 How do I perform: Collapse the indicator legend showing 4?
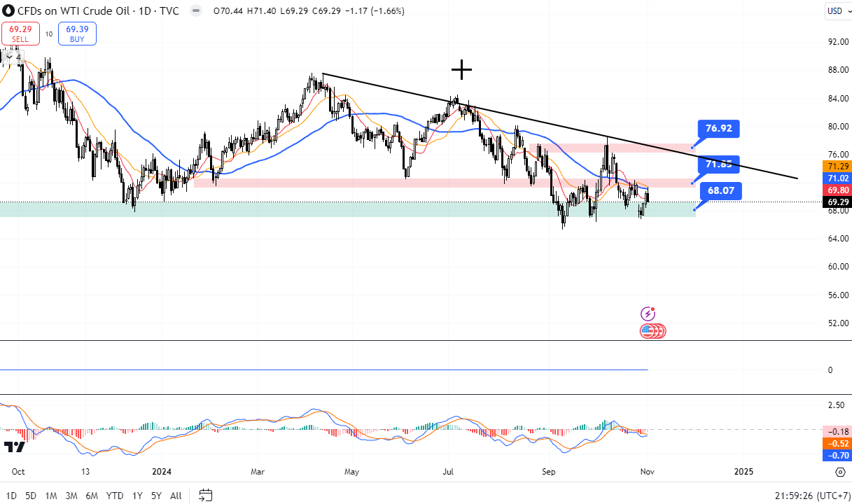click(x=14, y=57)
